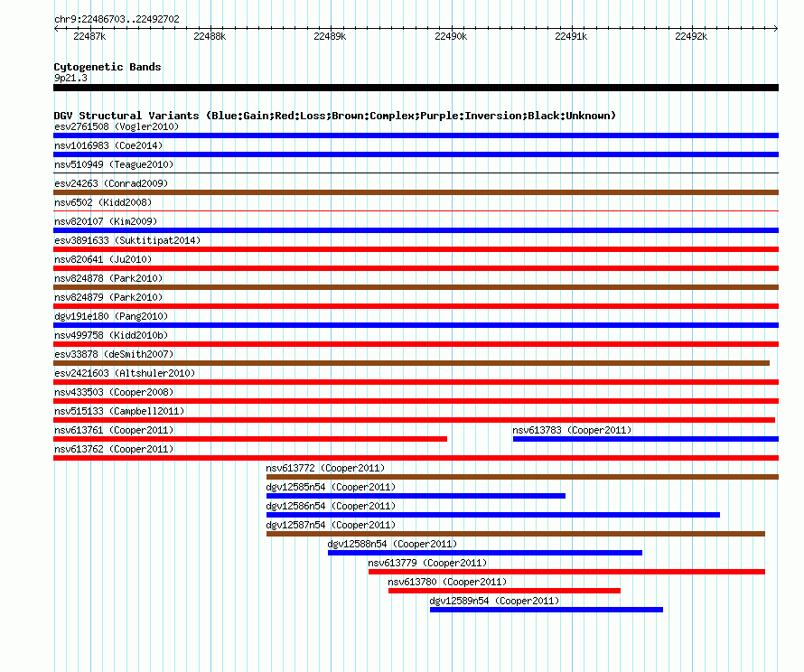Click dgv191e180 (Pang2010) label

coord(111,316)
